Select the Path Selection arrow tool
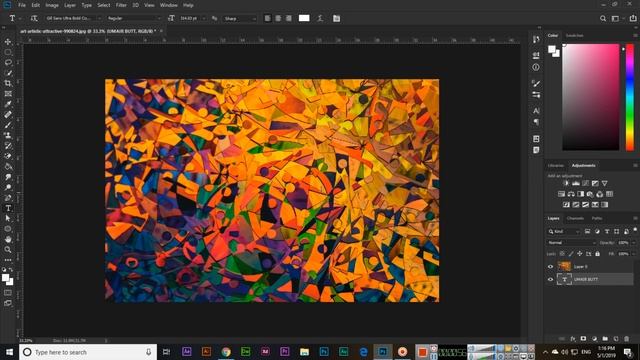The height and width of the screenshot is (360, 640). (8, 218)
